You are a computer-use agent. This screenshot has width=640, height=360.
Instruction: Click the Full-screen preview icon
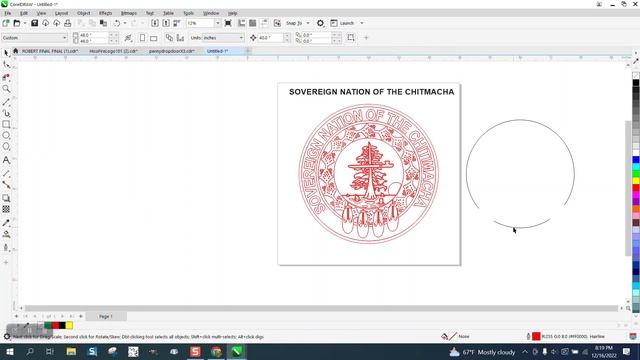(228, 23)
